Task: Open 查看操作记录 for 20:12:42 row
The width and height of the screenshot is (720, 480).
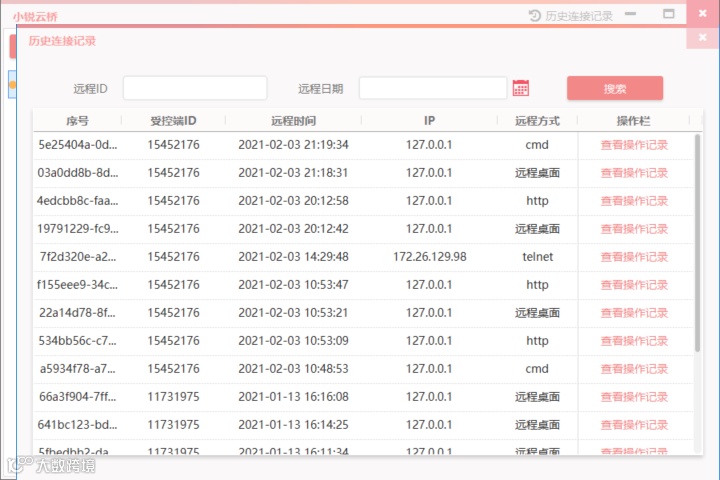Action: point(634,229)
